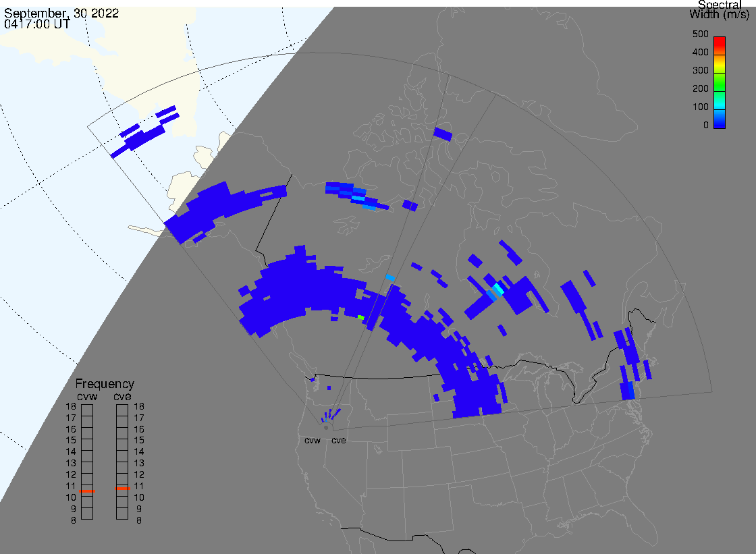Click the red marker in the cve frequency bar
This screenshot has height=554, width=756.
click(122, 489)
